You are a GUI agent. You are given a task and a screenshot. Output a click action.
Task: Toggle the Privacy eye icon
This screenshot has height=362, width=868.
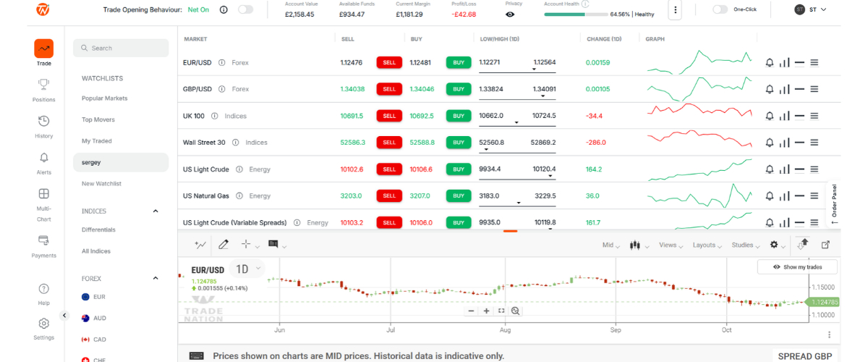[x=511, y=14]
